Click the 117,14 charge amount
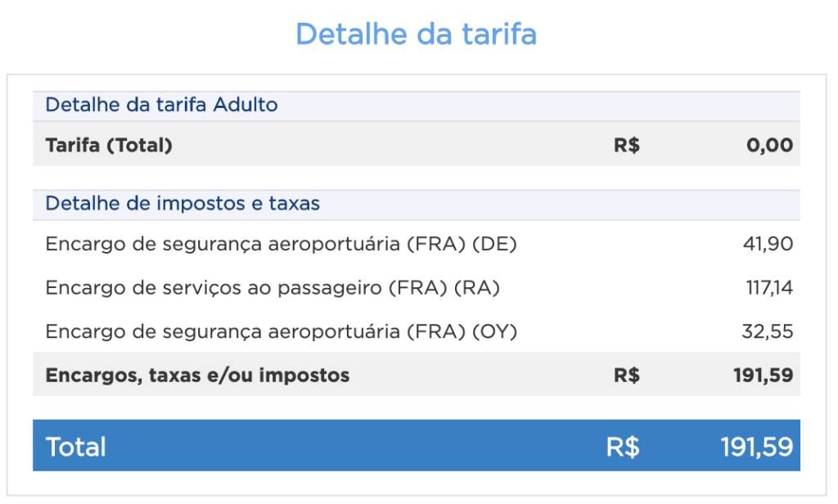 (769, 287)
